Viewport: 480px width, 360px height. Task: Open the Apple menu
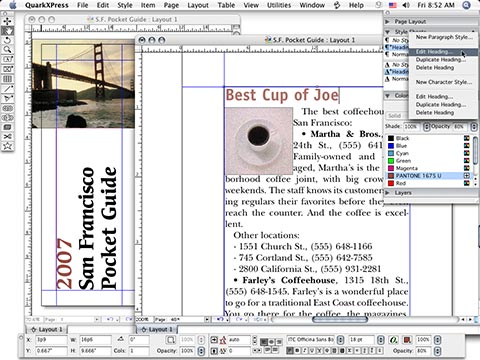point(12,5)
